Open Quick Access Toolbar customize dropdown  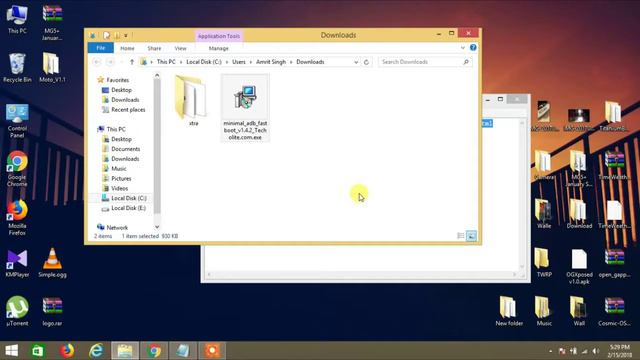click(126, 36)
